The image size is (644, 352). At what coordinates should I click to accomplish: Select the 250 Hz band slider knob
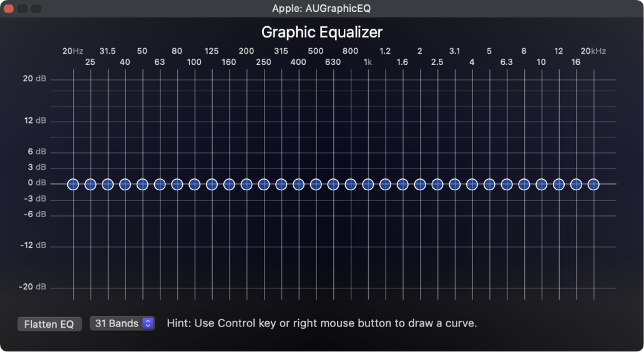point(264,184)
